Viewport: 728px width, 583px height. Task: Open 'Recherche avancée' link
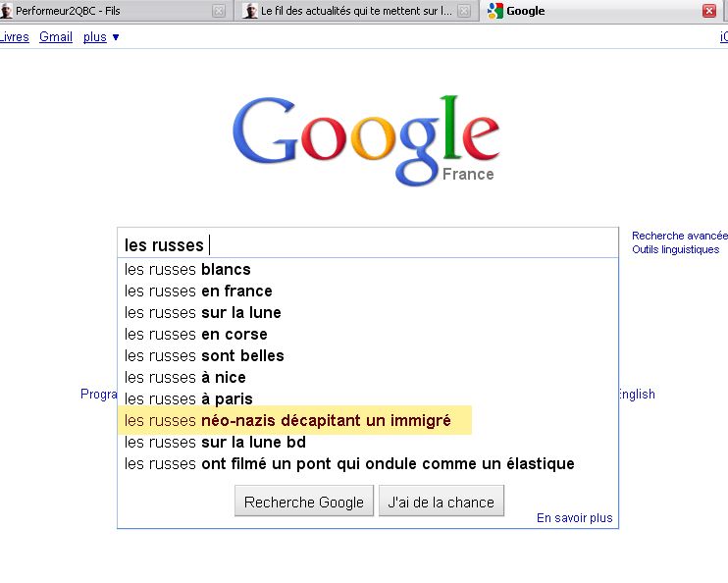tap(679, 236)
